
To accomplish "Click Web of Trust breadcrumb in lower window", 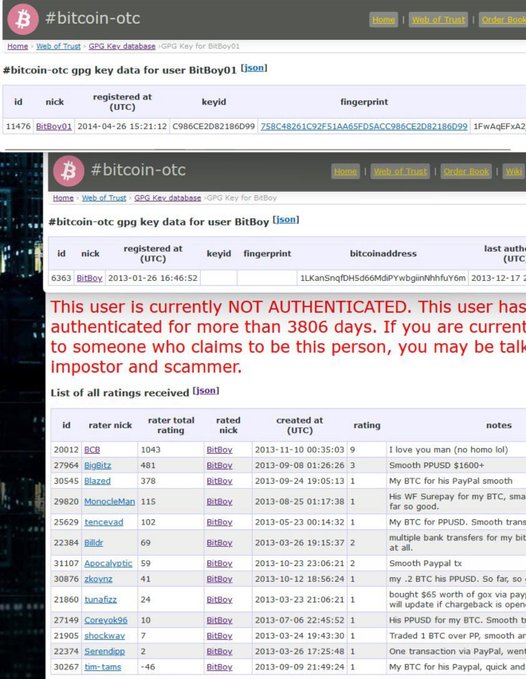I will pyautogui.click(x=104, y=198).
